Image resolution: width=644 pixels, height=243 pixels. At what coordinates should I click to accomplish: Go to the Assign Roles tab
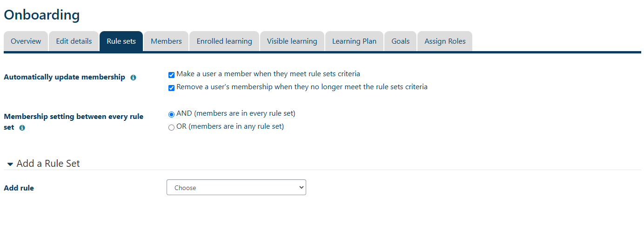[445, 41]
